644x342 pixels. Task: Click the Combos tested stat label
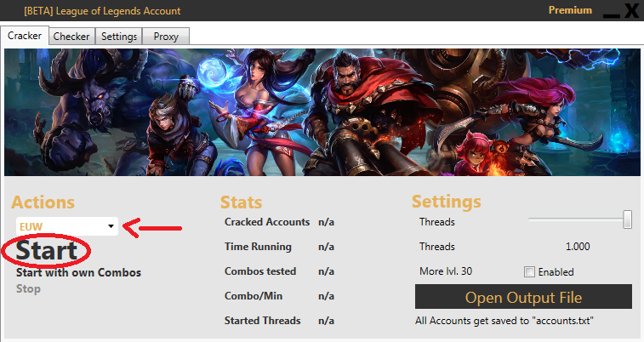pos(260,271)
